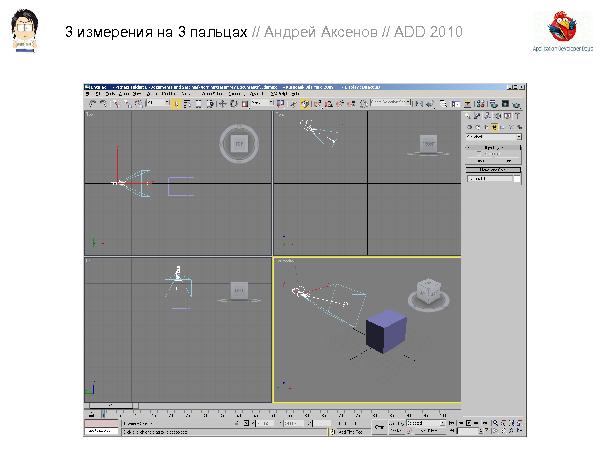Open Render Setup from toolbar
This screenshot has height=450, width=600.
(493, 104)
